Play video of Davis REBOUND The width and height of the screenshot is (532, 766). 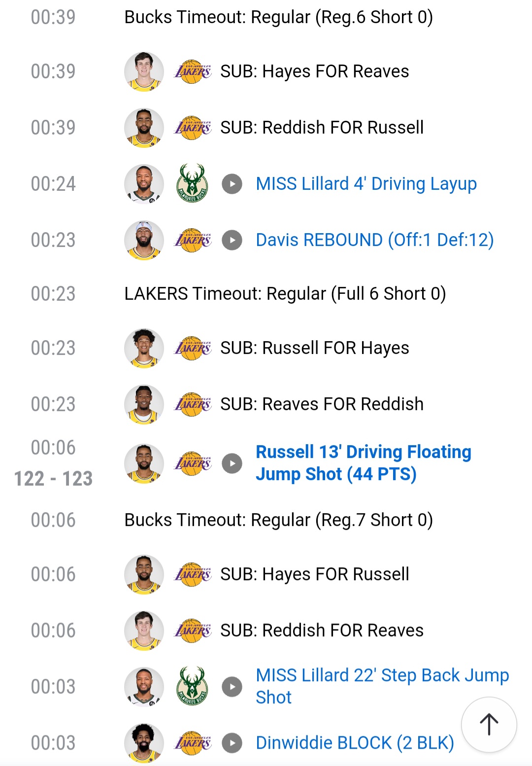(232, 240)
